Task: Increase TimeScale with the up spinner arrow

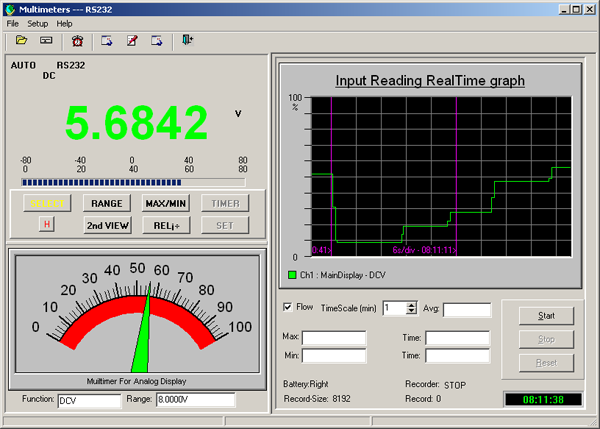Action: point(411,305)
